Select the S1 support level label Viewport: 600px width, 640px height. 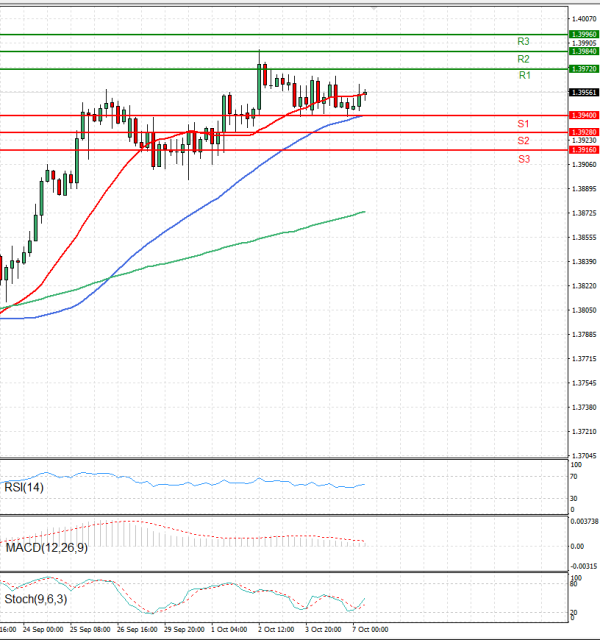523,123
